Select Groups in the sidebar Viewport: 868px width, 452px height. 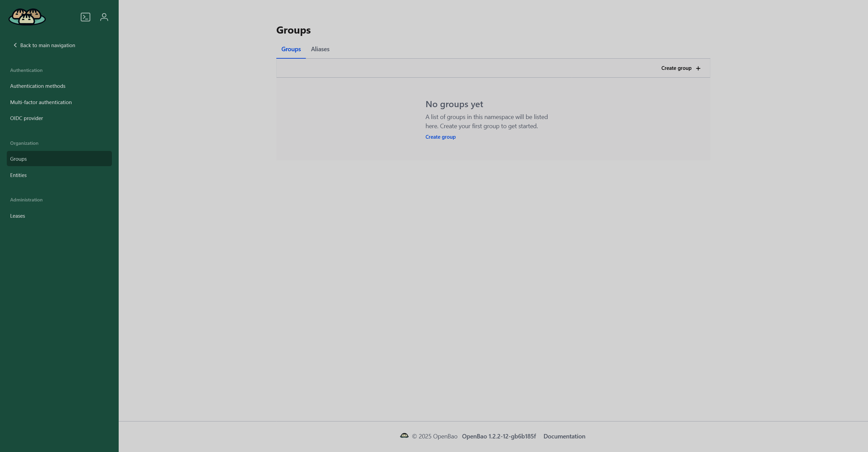coord(18,159)
